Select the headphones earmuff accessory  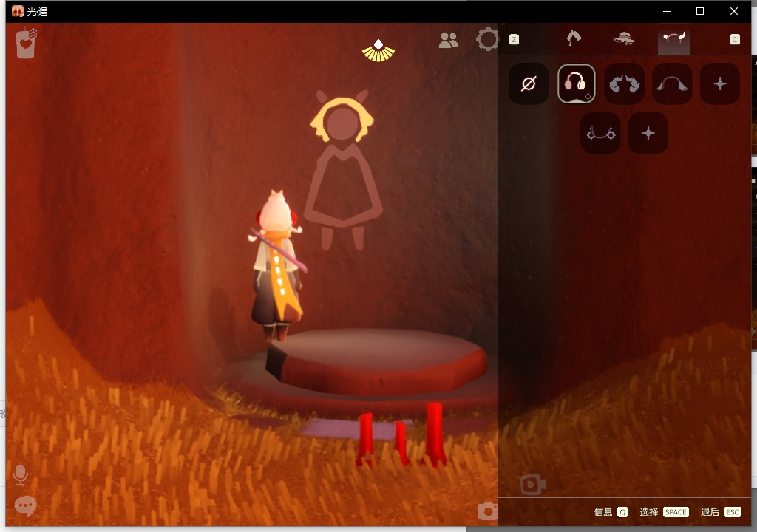point(577,83)
